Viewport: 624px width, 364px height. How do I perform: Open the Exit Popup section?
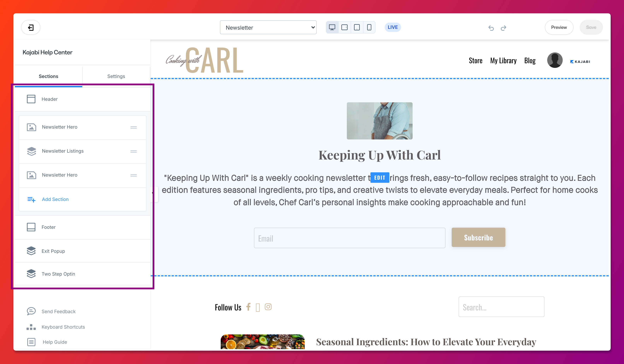pyautogui.click(x=82, y=251)
